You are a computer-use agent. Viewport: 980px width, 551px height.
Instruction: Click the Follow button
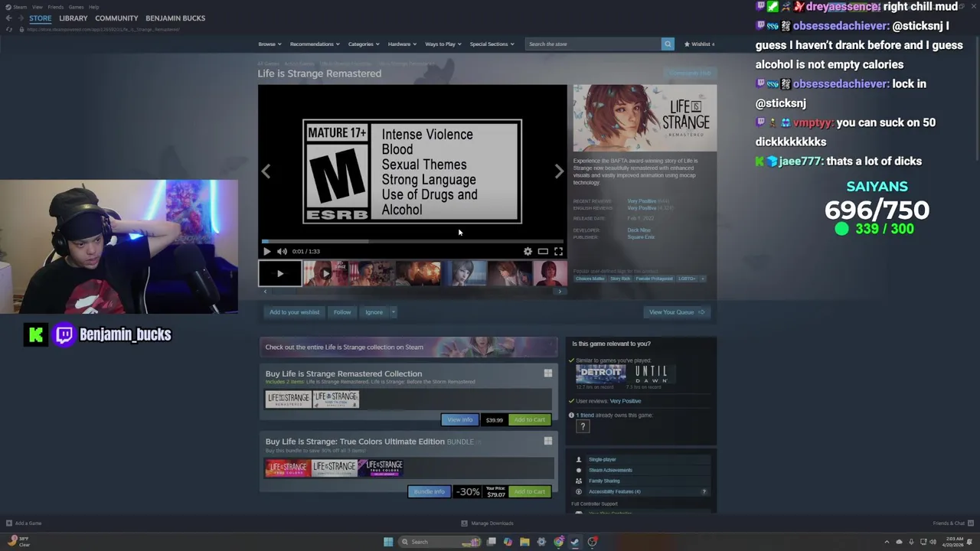[x=342, y=312]
